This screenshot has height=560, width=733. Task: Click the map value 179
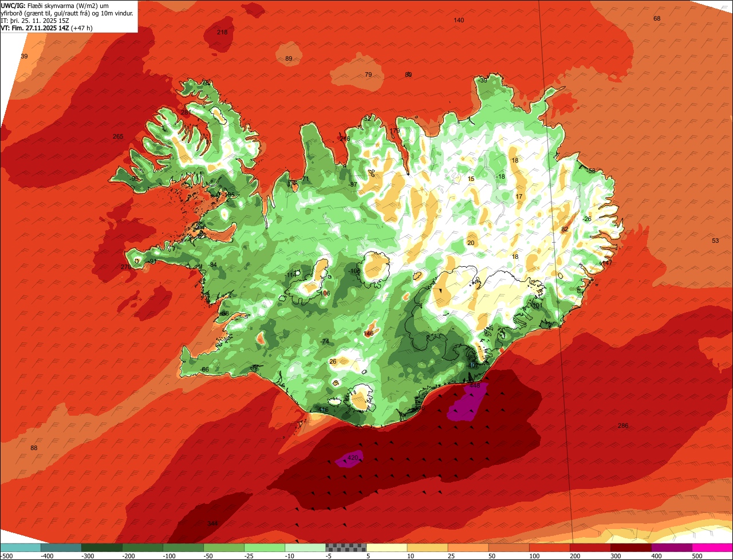[395, 131]
